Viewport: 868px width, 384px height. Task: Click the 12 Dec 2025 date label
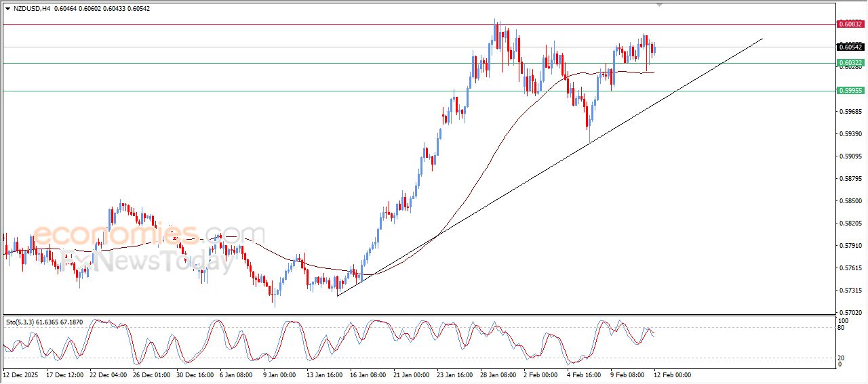click(21, 375)
